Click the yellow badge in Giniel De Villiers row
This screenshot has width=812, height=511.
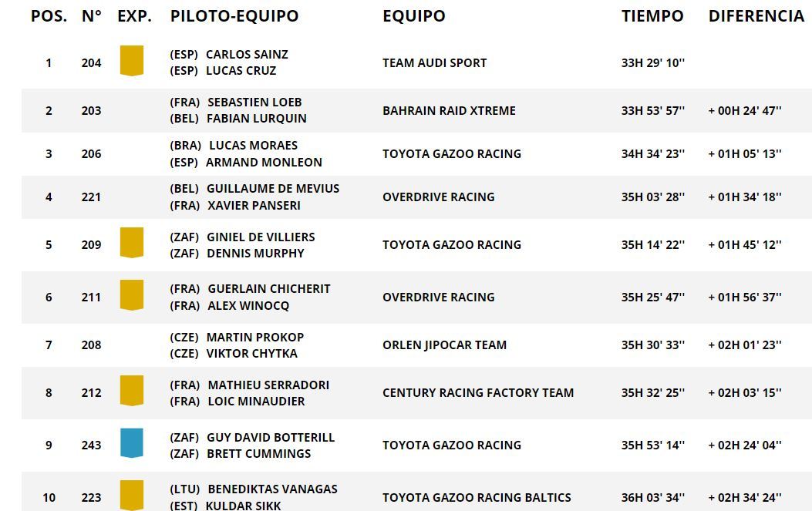(132, 243)
